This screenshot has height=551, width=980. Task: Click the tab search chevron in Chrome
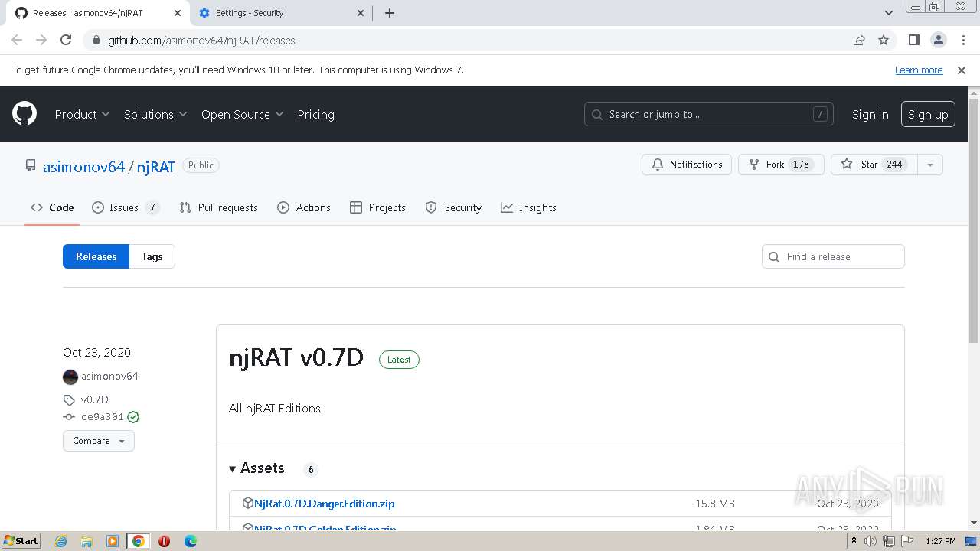888,13
